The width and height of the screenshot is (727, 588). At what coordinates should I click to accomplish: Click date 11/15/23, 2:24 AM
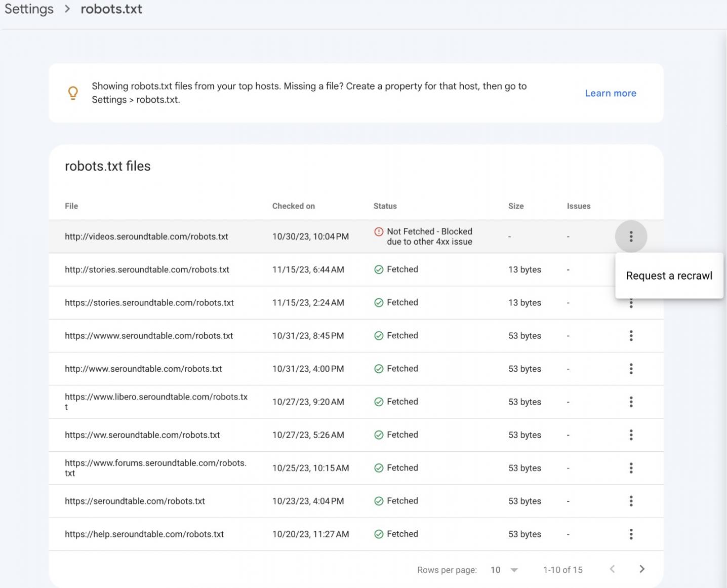(308, 303)
